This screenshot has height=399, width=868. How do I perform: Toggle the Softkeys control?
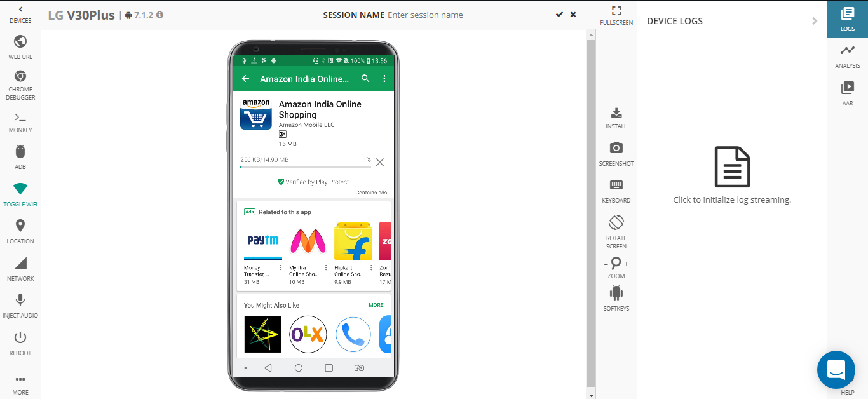[616, 299]
